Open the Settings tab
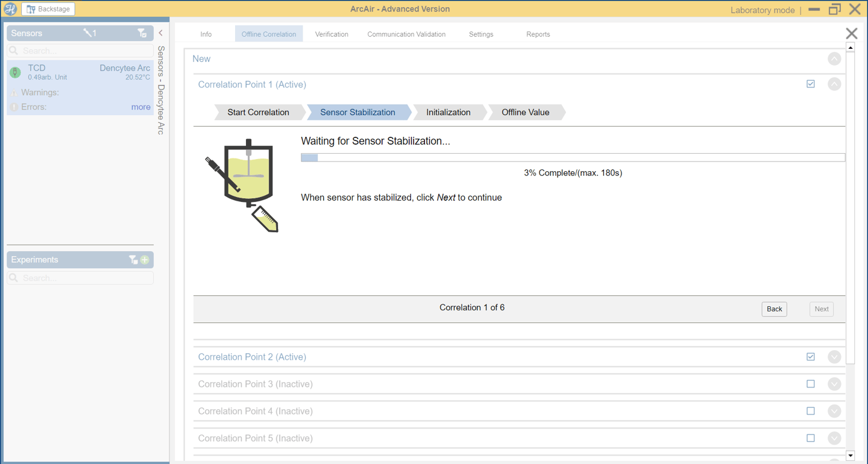Viewport: 868px width, 464px height. pyautogui.click(x=481, y=34)
